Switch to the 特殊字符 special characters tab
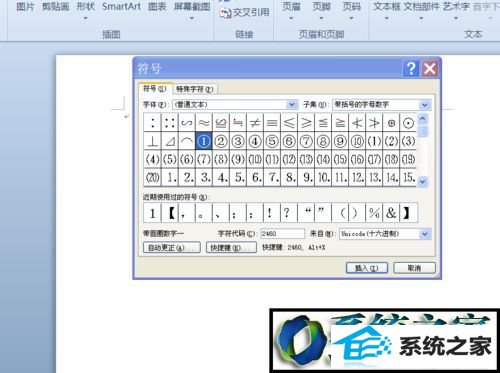 pyautogui.click(x=195, y=89)
